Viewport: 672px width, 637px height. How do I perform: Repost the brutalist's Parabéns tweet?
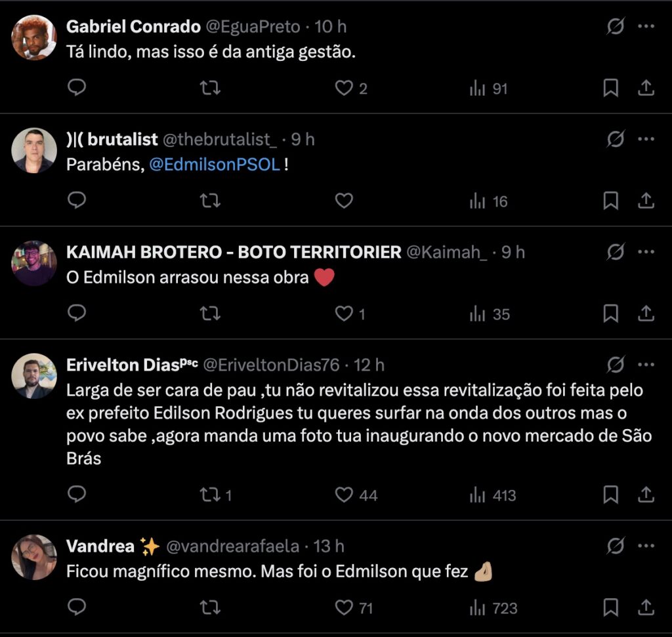coord(210,201)
